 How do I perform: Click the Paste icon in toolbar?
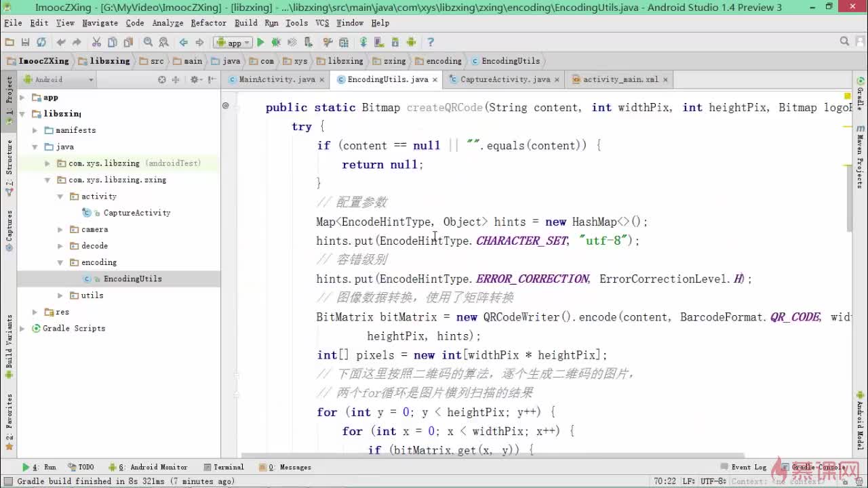pyautogui.click(x=128, y=42)
